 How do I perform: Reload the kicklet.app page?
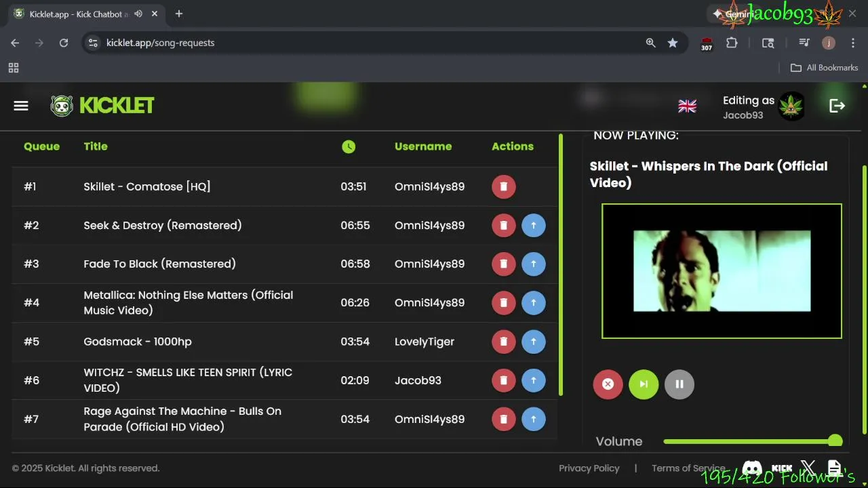[64, 43]
